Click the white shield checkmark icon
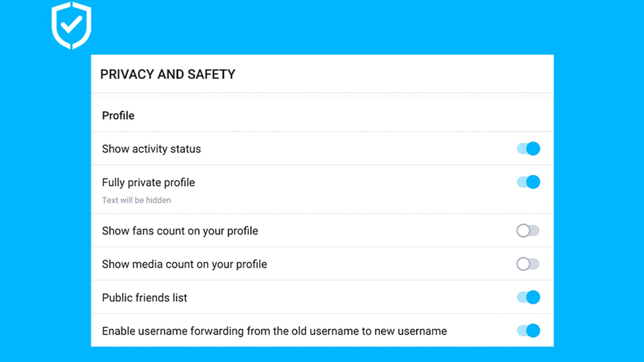The height and width of the screenshot is (362, 644). (71, 25)
